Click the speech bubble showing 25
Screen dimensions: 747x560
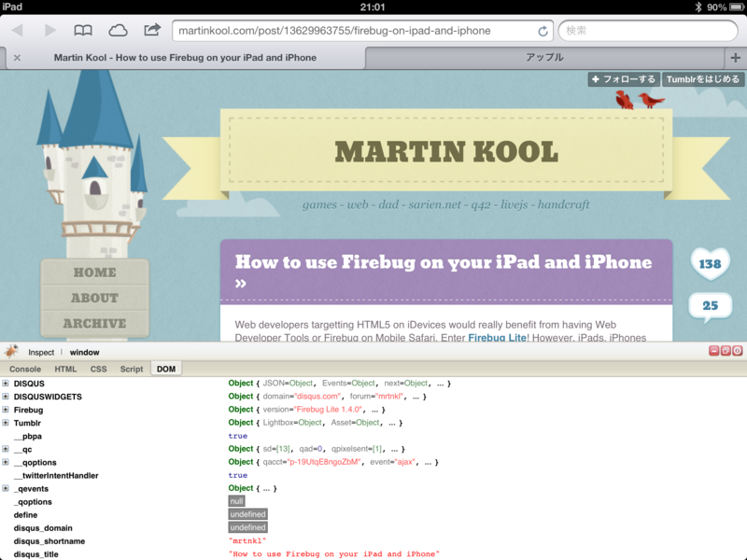tap(710, 306)
